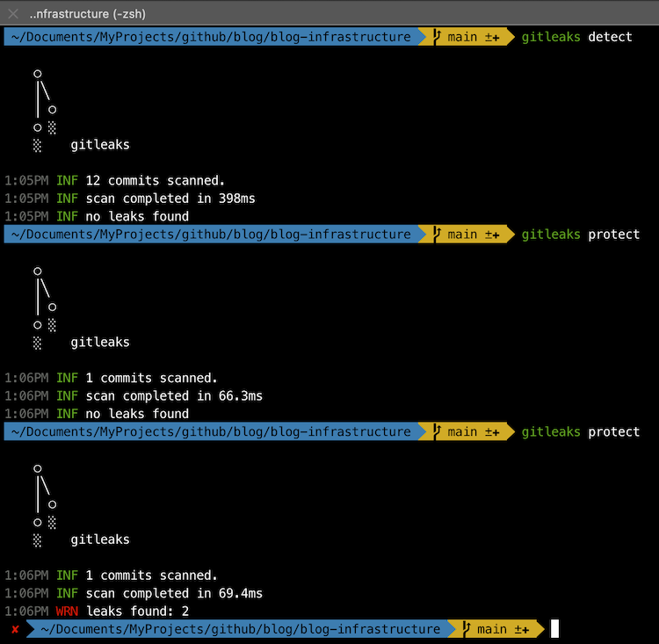This screenshot has height=644, width=659.
Task: Click the red WRN log level label
Action: tap(67, 611)
